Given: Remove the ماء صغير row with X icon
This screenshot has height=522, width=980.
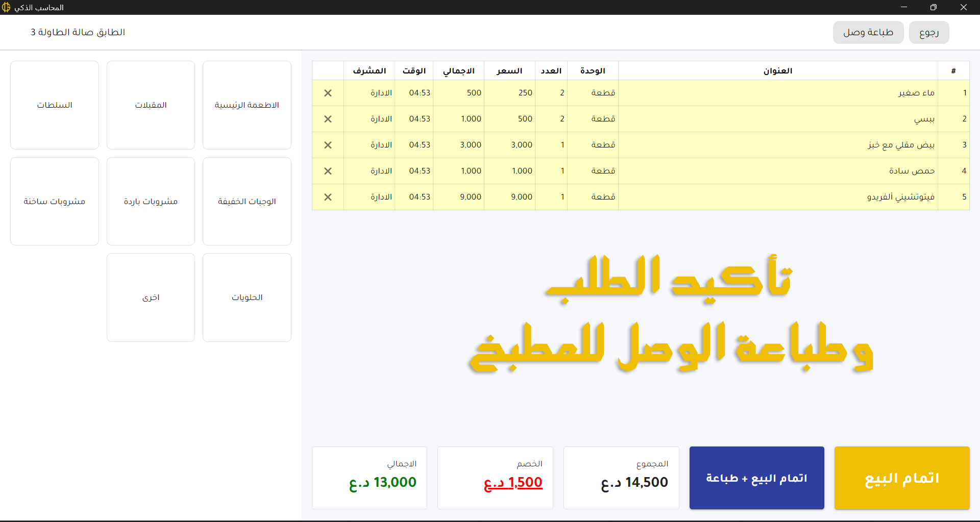Looking at the screenshot, I should (328, 93).
